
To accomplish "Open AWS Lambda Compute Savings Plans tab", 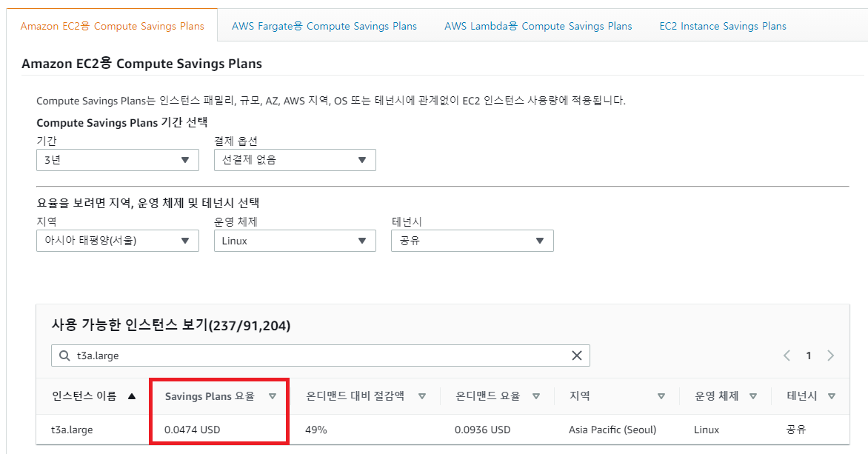I will (538, 26).
